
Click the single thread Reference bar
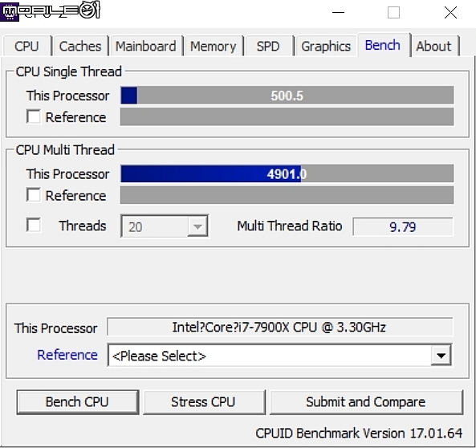pyautogui.click(x=287, y=116)
